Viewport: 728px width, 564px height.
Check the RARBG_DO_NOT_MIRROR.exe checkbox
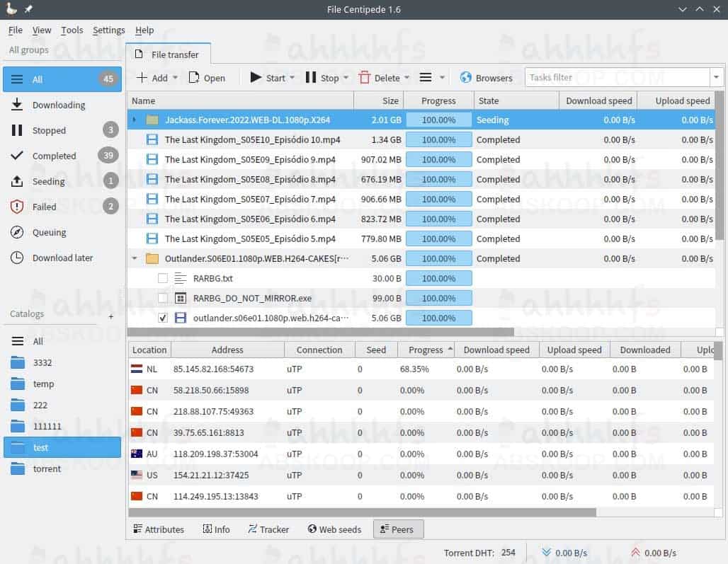click(162, 298)
